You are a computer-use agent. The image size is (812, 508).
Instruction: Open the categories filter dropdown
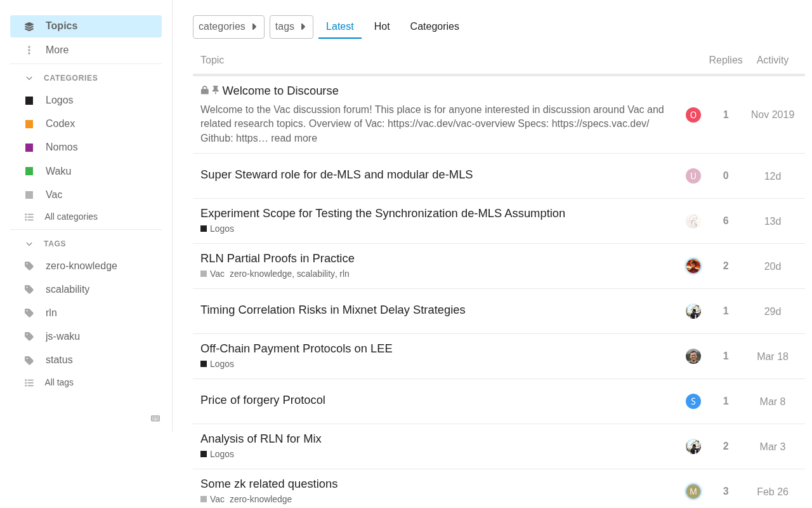click(228, 27)
